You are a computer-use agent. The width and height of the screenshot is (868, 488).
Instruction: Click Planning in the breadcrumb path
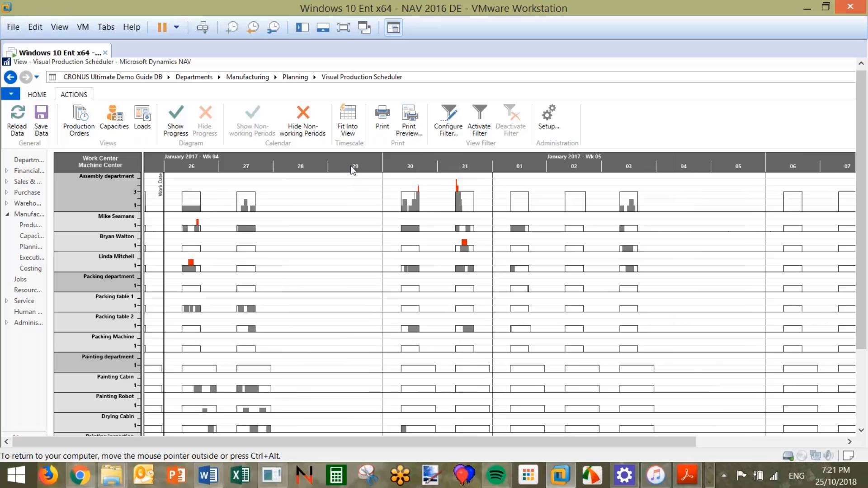tap(294, 77)
